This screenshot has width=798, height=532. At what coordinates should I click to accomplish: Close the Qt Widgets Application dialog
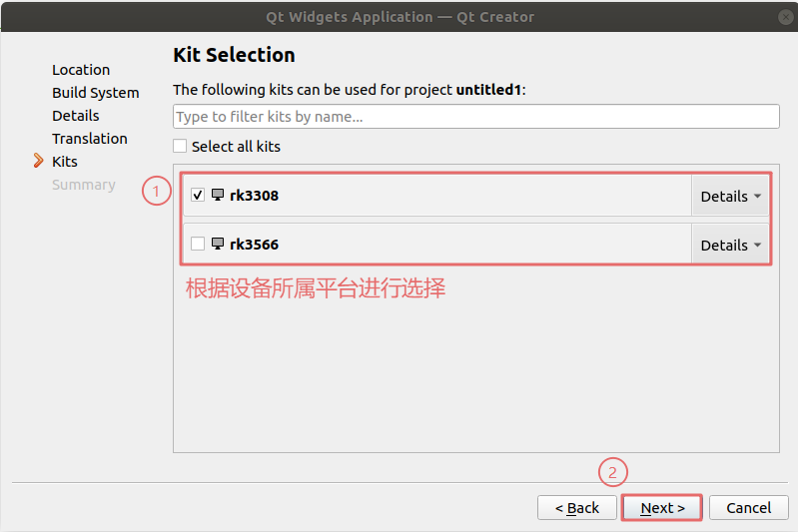(x=786, y=16)
